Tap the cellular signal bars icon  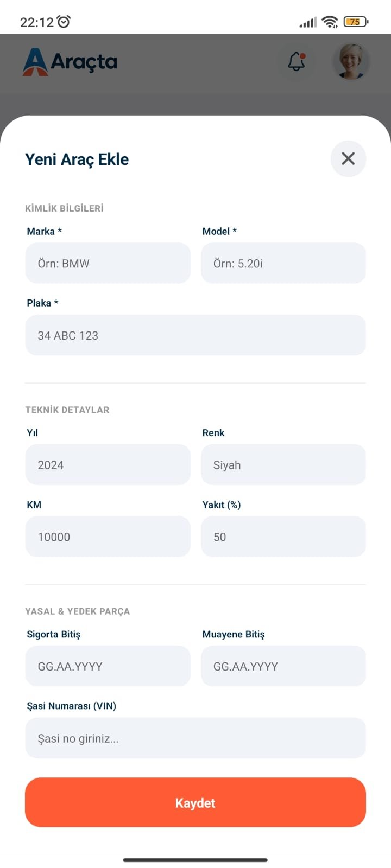pos(307,22)
